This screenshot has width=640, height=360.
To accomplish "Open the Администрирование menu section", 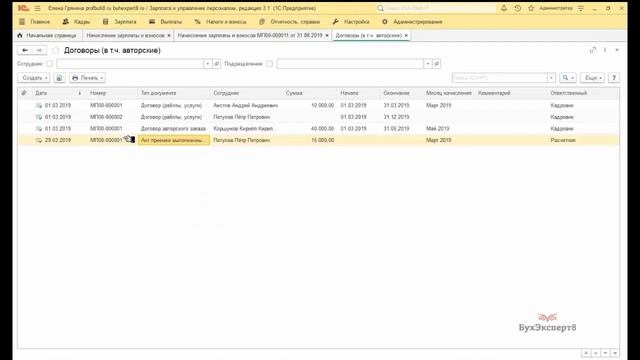I will (412, 22).
